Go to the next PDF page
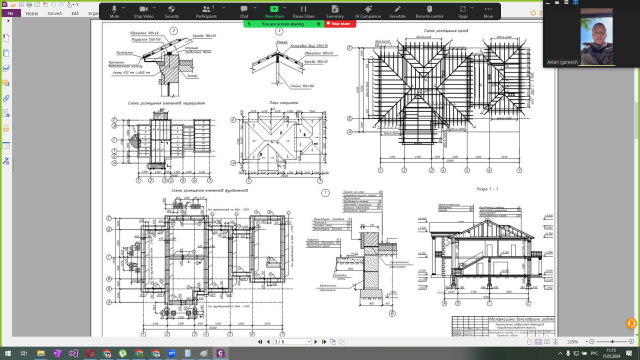The width and height of the screenshot is (640, 360). click(316, 342)
